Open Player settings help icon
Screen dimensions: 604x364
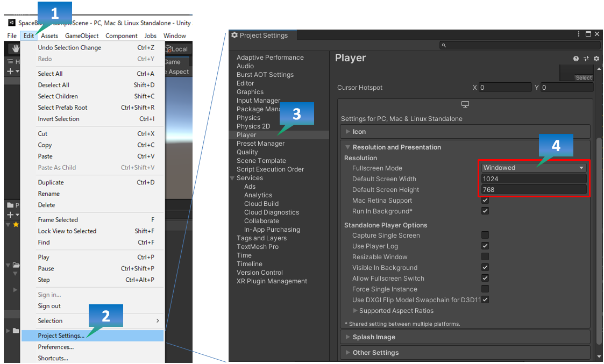coord(575,59)
